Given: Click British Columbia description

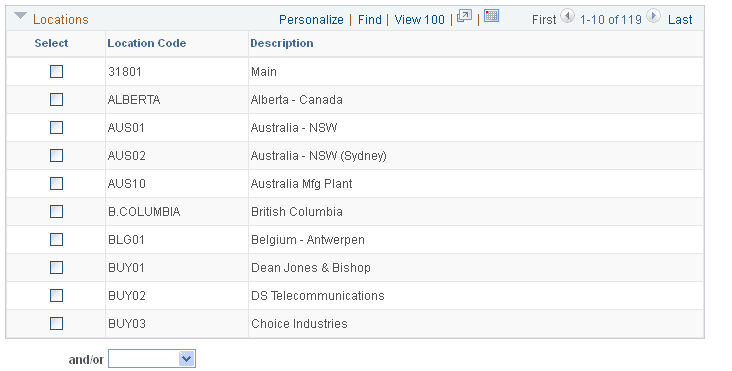Looking at the screenshot, I should pyautogui.click(x=296, y=212).
